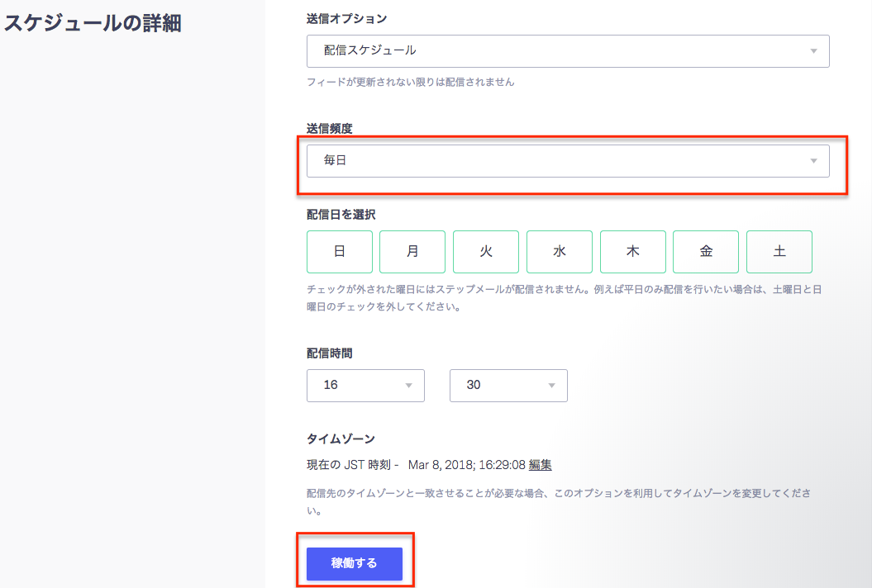872x588 pixels.
Task: Click the 送信頻度 label
Action: [329, 128]
